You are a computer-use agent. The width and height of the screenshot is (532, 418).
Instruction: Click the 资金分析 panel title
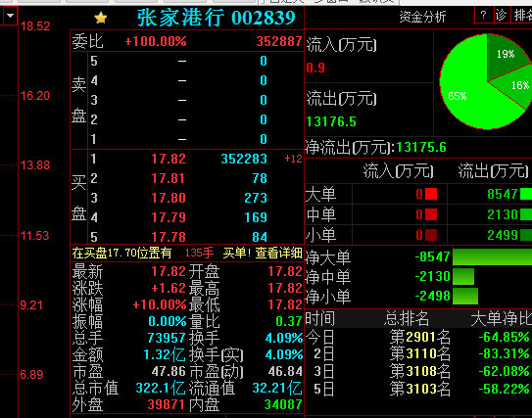[422, 17]
